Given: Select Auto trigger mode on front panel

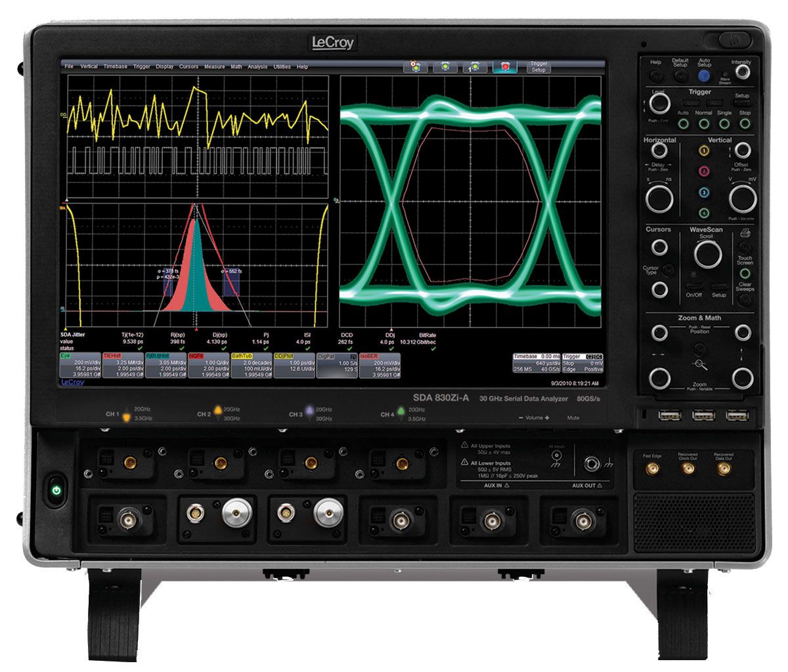Looking at the screenshot, I should (682, 123).
